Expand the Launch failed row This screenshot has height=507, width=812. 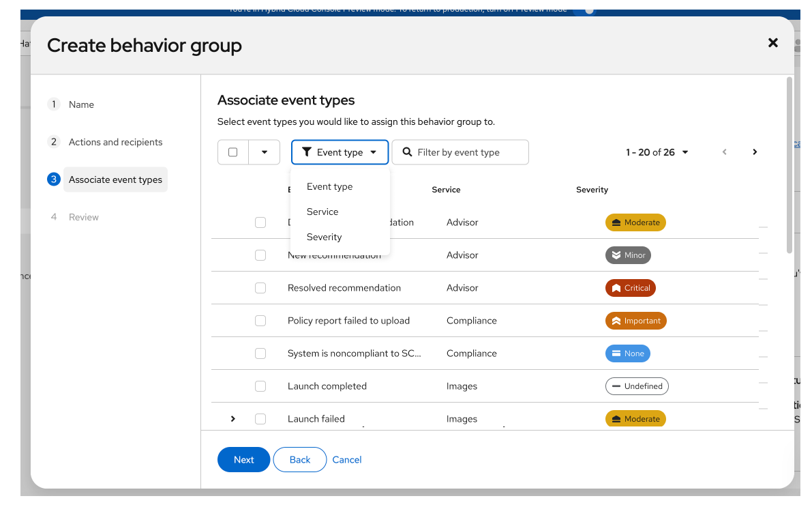[233, 419]
